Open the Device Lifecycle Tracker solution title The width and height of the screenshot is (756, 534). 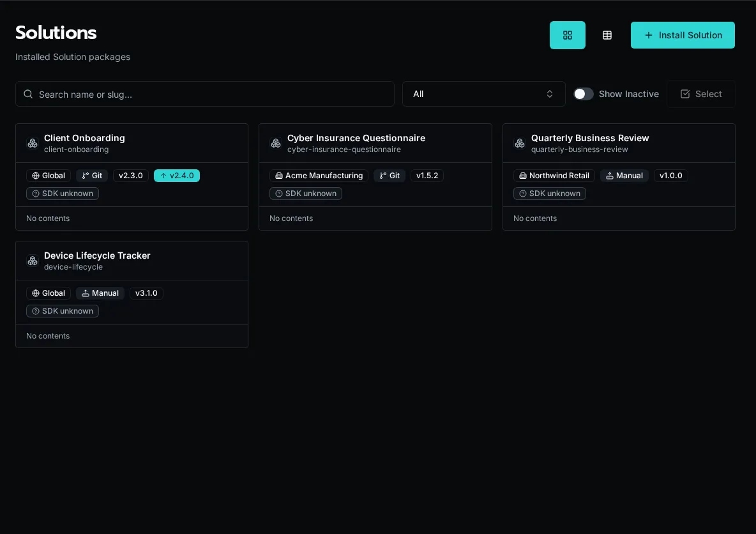(98, 256)
